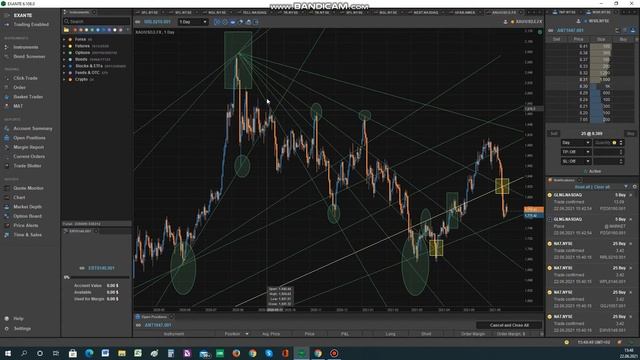Select the Instruments panel tab
Image resolution: width=640 pixels, height=360 pixels.
tap(79, 13)
